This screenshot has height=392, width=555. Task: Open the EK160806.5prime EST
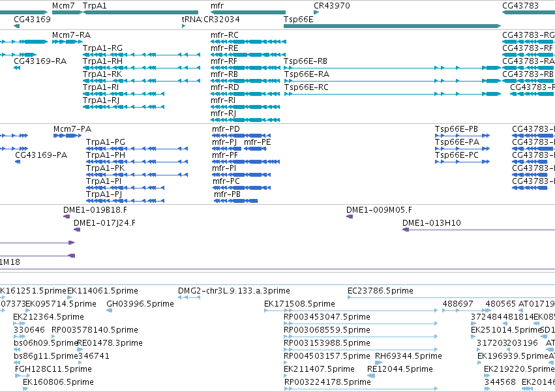[59, 382]
